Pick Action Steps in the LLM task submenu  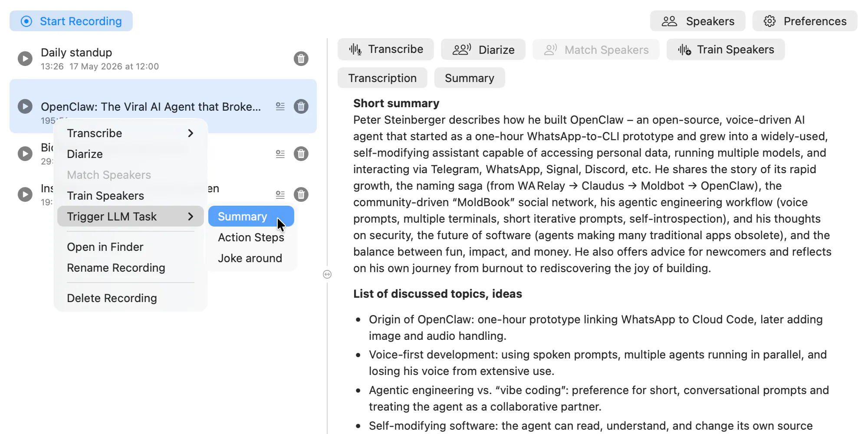click(251, 237)
